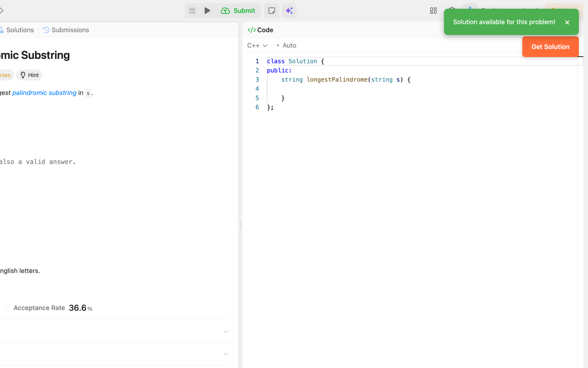Image resolution: width=588 pixels, height=368 pixels.
Task: Click line number 6 in the gutter
Action: (x=257, y=107)
